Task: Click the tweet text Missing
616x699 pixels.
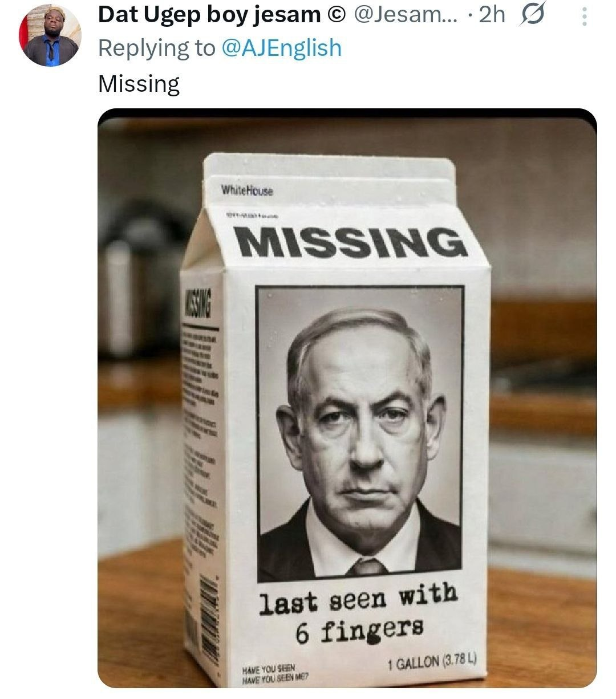Action: tap(139, 84)
